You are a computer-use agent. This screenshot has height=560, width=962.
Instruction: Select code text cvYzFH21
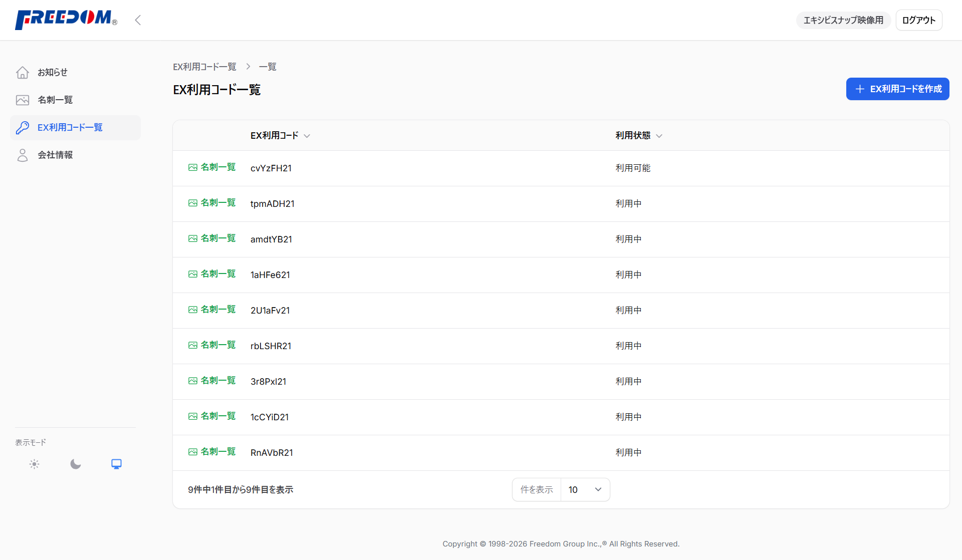coord(271,168)
